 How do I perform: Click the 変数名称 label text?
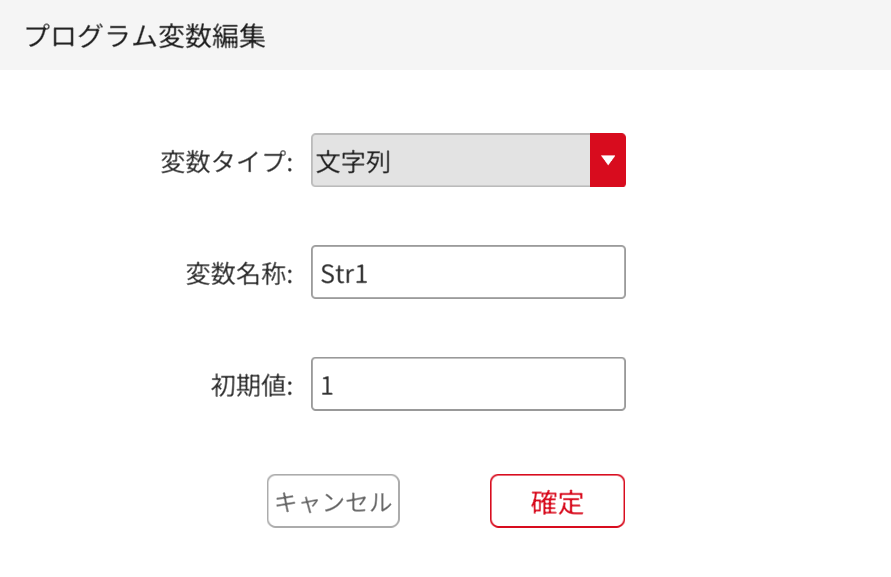click(239, 274)
